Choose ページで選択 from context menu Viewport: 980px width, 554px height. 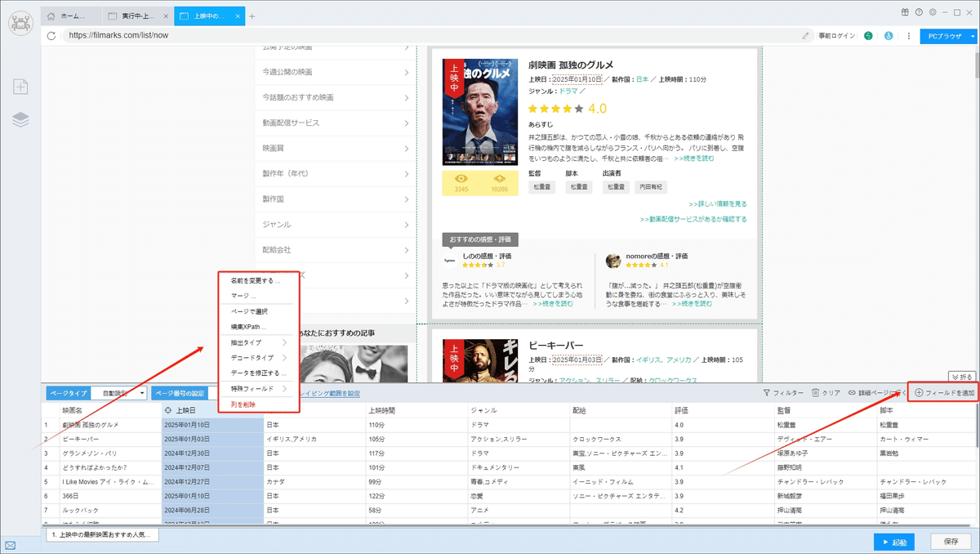coord(249,311)
